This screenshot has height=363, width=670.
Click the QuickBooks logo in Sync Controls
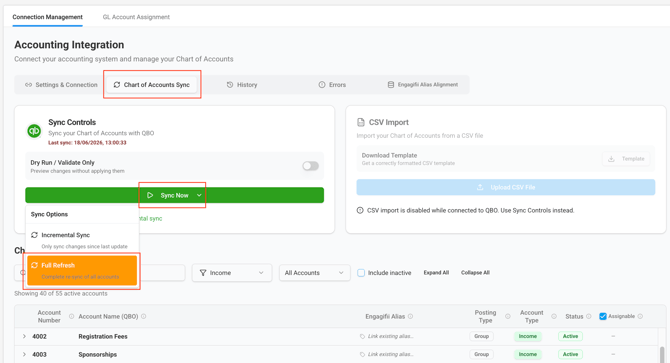[34, 131]
